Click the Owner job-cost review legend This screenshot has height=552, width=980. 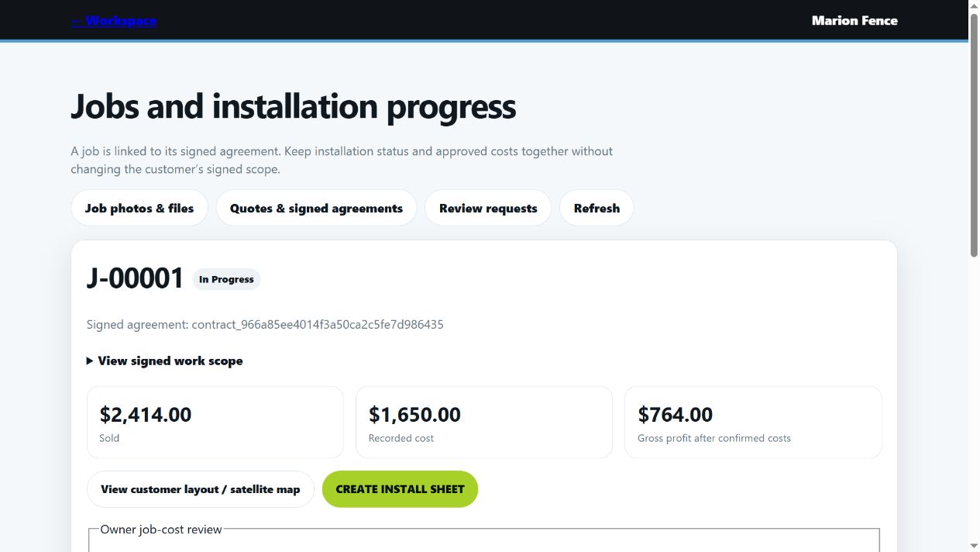(x=161, y=530)
